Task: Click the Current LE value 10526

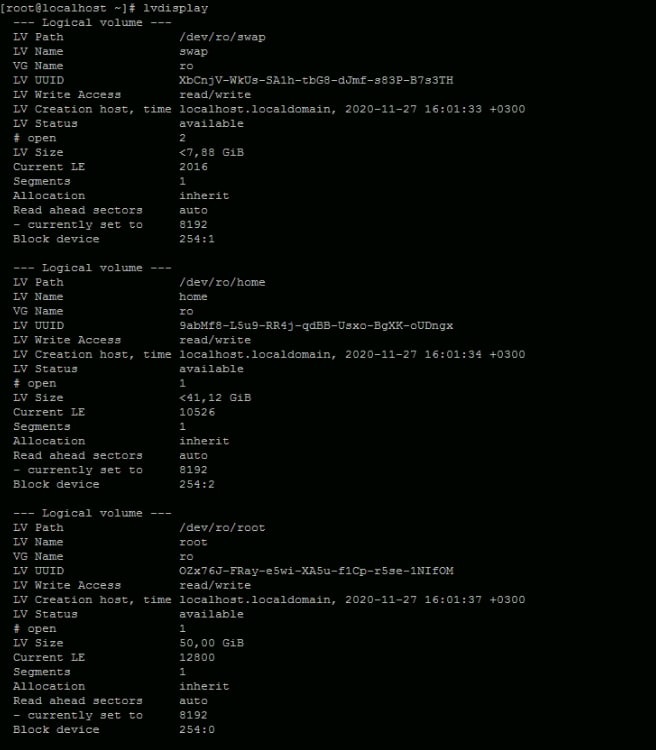Action: pyautogui.click(x=197, y=412)
